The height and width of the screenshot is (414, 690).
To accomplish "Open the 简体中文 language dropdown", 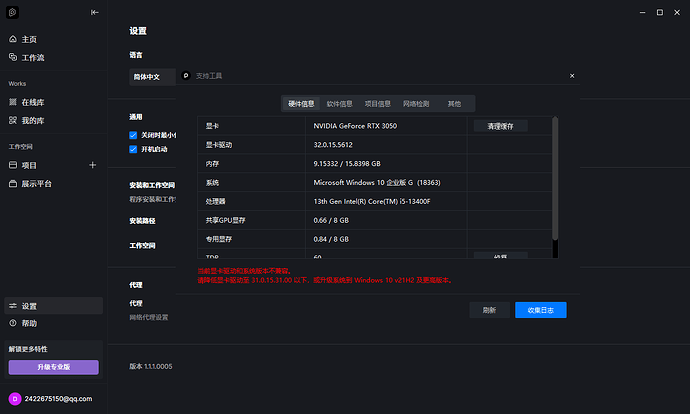I will click(152, 76).
